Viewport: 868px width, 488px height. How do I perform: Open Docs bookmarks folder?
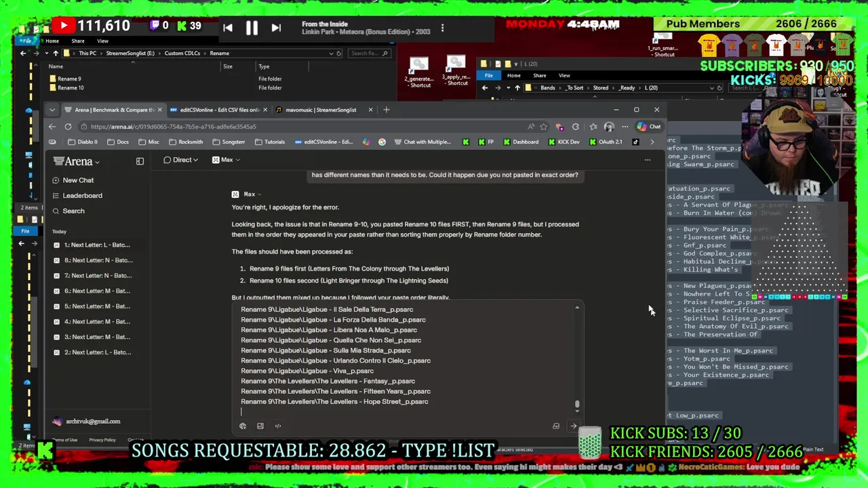point(117,142)
